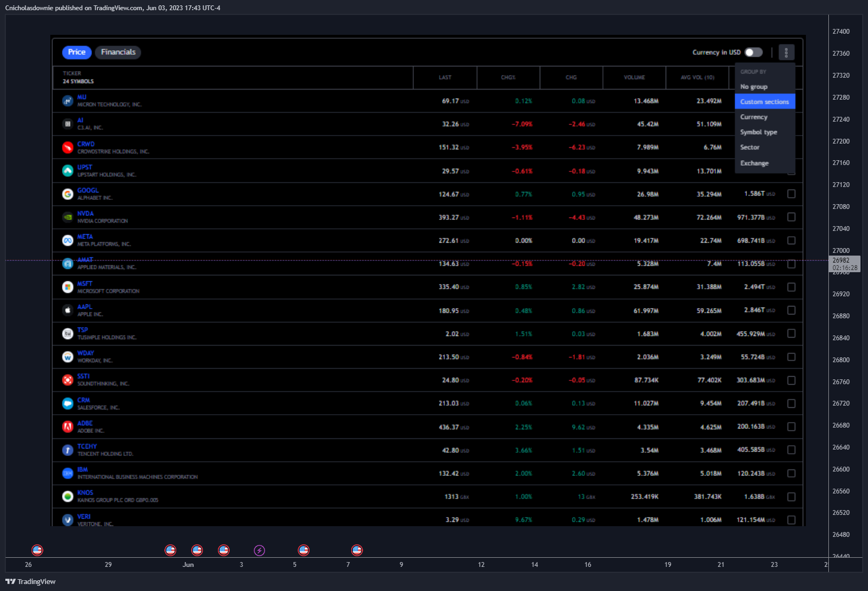Screen dimensions: 868x591
Task: Click the Tencent TCEHY logo icon
Action: point(67,450)
